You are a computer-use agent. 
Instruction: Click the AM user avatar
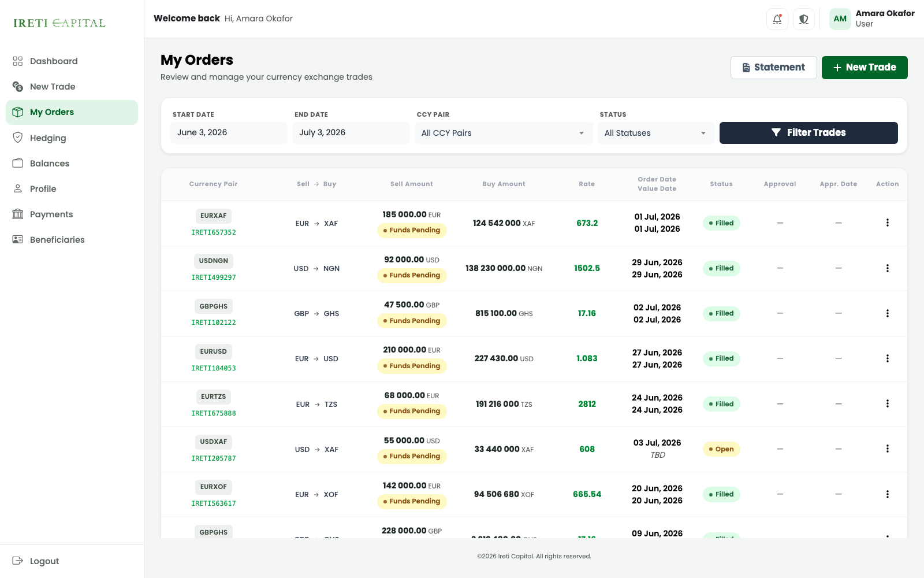click(x=840, y=19)
